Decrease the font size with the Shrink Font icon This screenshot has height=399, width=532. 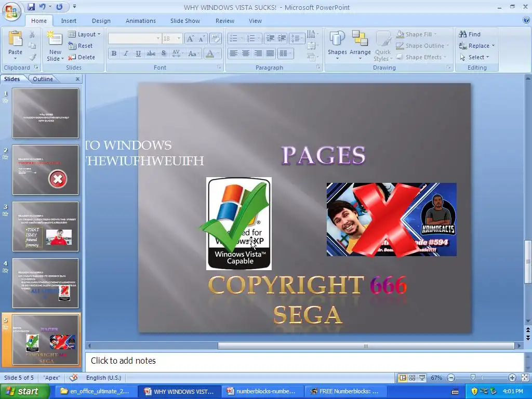tap(202, 38)
